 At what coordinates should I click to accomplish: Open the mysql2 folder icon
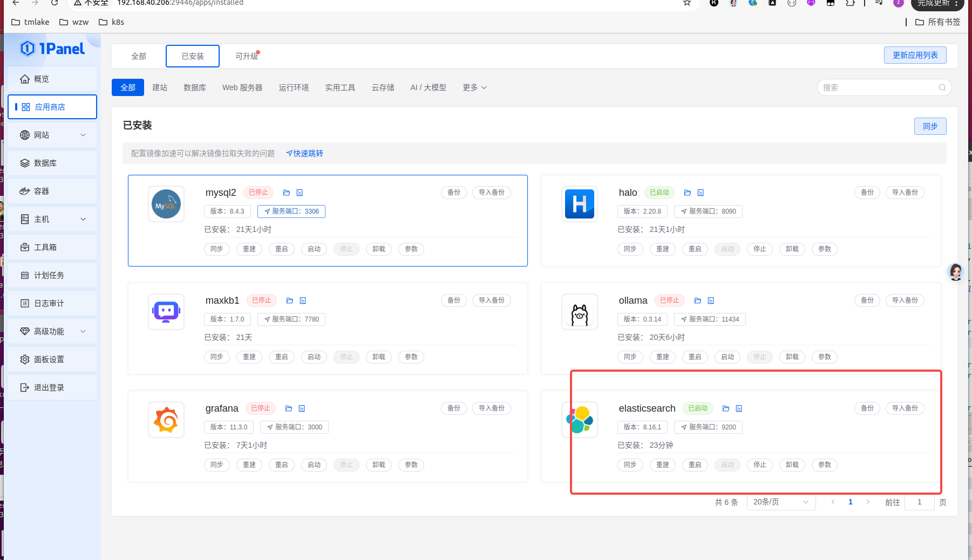pyautogui.click(x=287, y=193)
